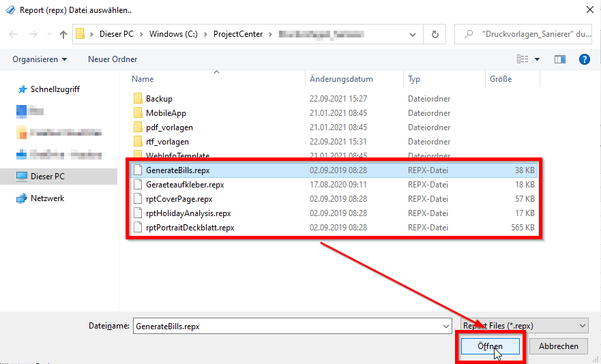Click the Öffnen button

point(490,346)
